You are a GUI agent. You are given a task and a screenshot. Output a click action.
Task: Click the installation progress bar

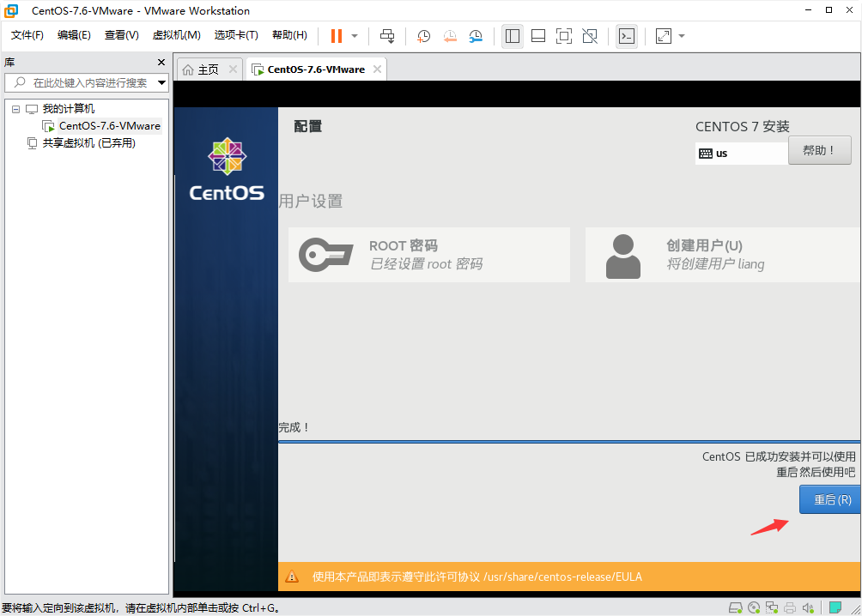click(569, 441)
